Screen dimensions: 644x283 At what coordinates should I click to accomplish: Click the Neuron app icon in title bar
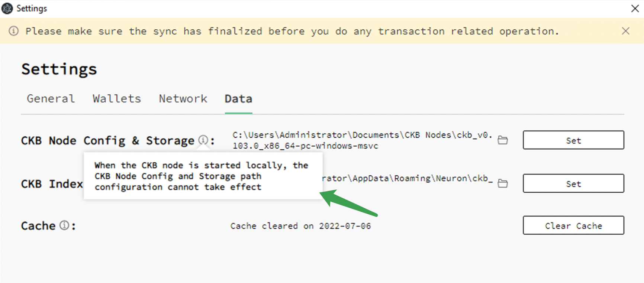click(7, 8)
